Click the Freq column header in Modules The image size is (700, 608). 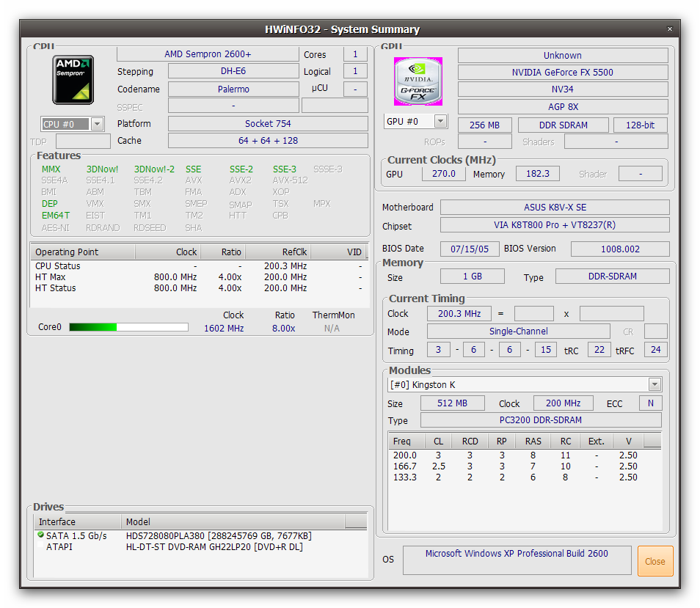click(x=406, y=442)
